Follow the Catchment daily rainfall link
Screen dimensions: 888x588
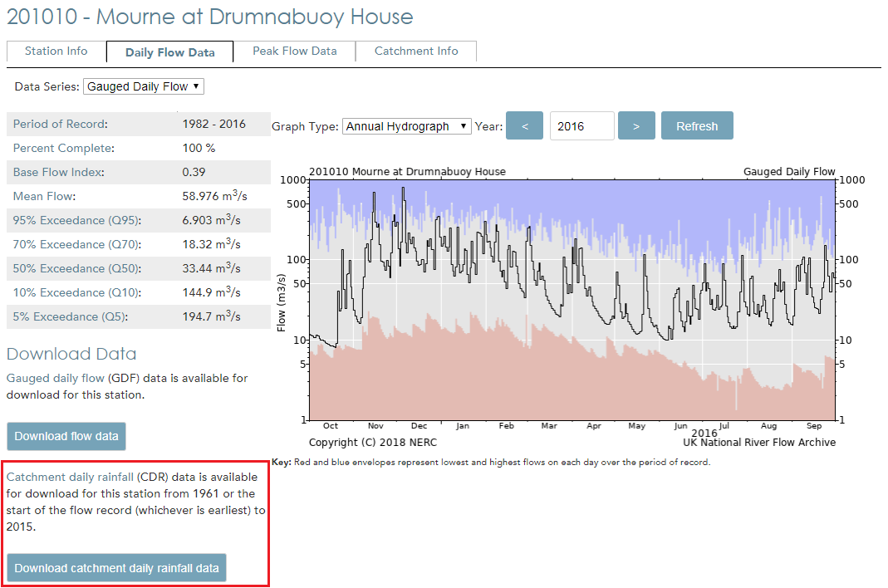click(x=71, y=477)
